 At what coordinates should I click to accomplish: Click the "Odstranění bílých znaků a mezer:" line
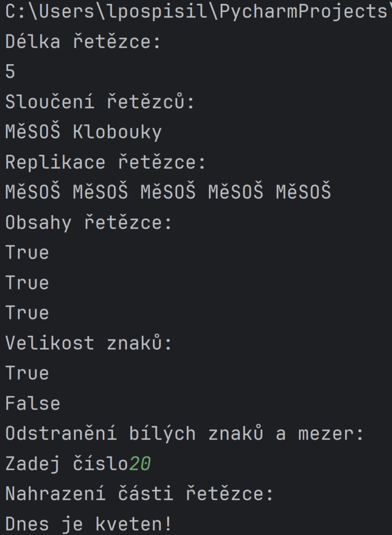[x=184, y=434]
